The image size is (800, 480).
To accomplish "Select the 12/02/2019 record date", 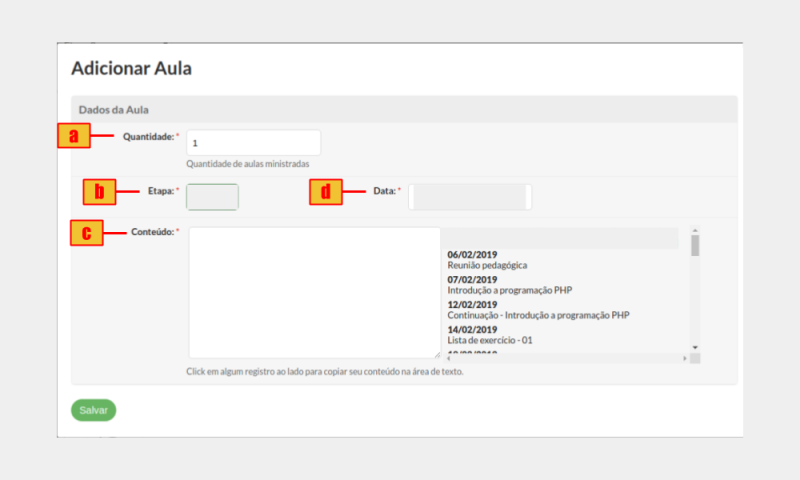I will pyautogui.click(x=472, y=305).
